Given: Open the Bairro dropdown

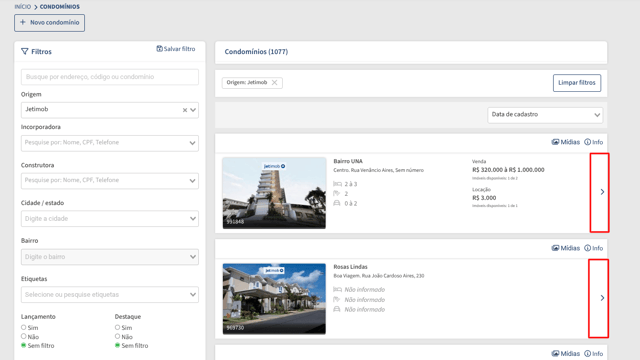Looking at the screenshot, I should point(110,257).
